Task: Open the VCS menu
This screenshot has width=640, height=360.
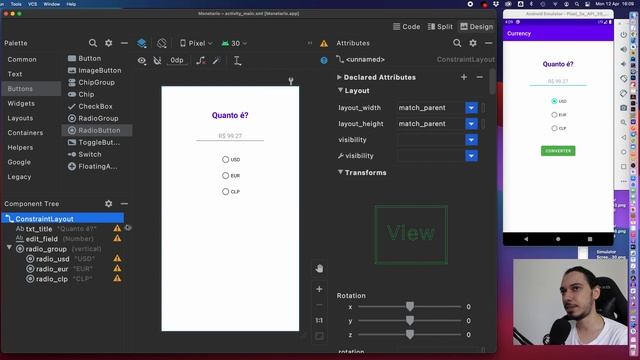Action: (x=33, y=4)
